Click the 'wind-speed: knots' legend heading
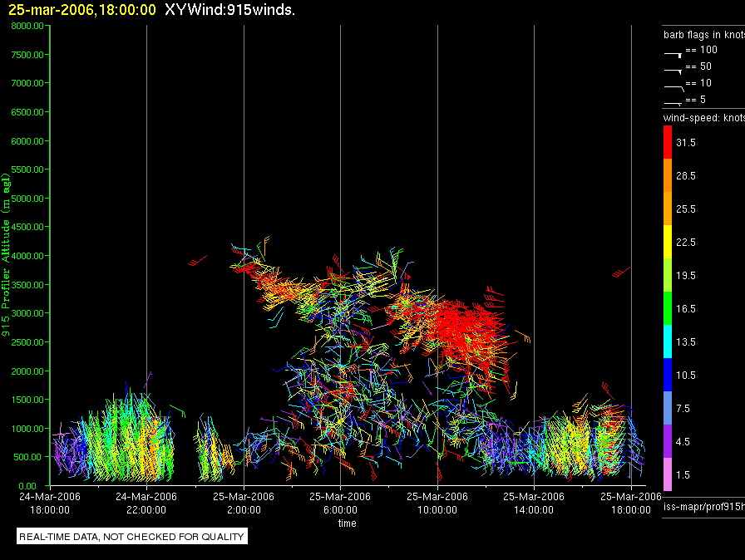The width and height of the screenshot is (745, 560). point(704,118)
